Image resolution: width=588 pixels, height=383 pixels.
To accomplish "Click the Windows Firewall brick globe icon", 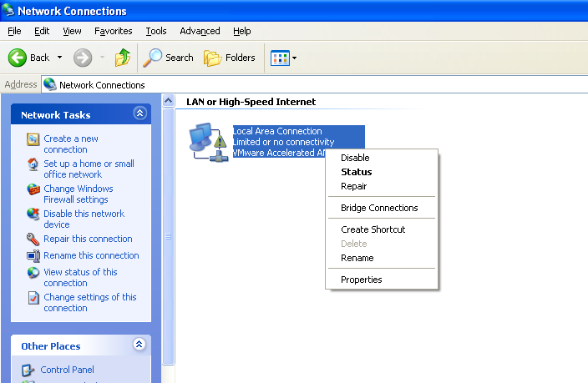I will (x=33, y=189).
